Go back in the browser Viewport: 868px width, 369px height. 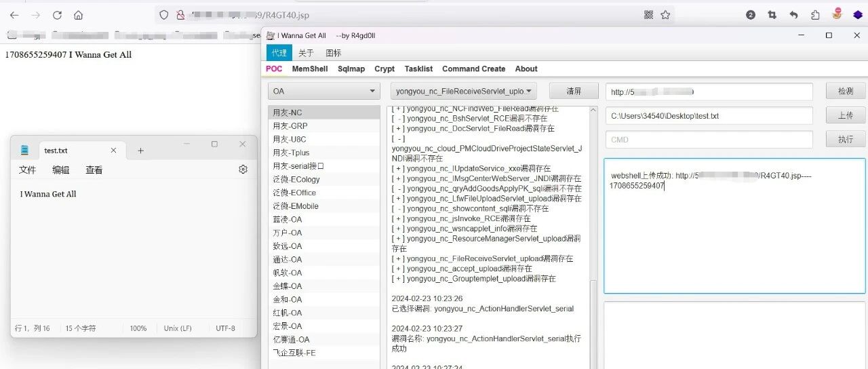click(x=15, y=15)
